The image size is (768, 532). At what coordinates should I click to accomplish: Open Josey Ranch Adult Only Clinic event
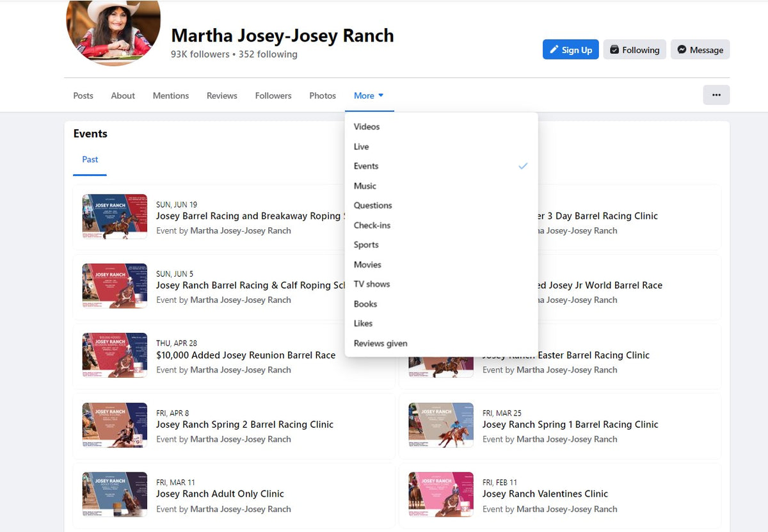coord(220,494)
